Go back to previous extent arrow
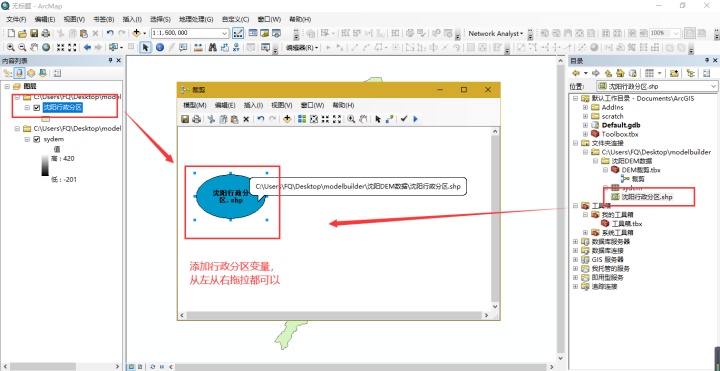This screenshot has width=720, height=371. point(87,47)
